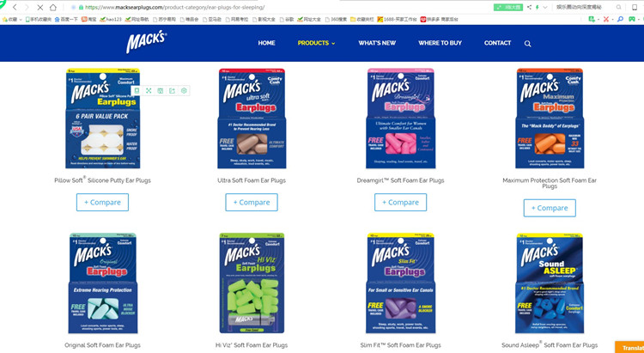Go to browser home page icon

(53, 8)
